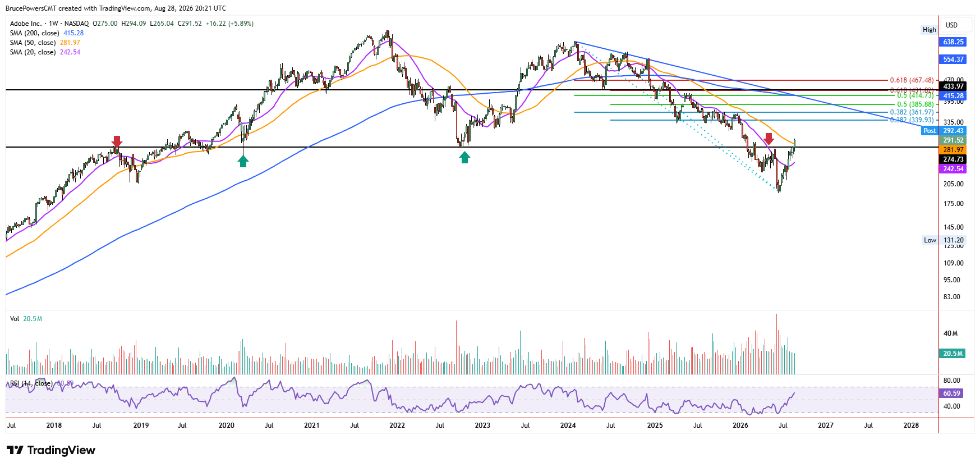Click the 40 M volume scale label
The image size is (980, 467).
pos(951,333)
